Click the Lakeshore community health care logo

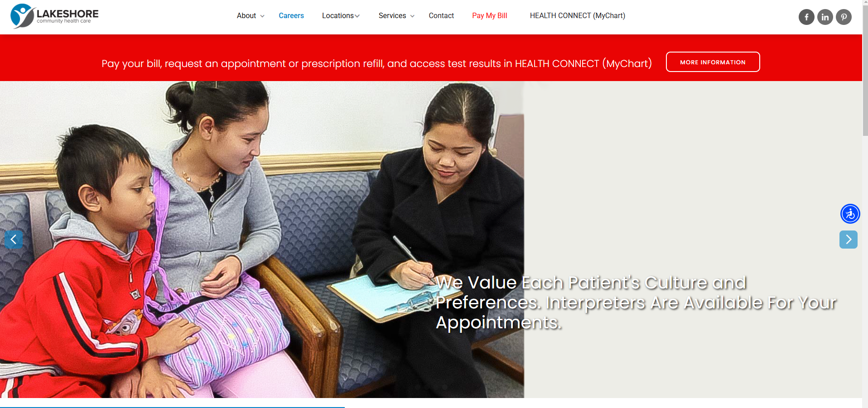(54, 16)
